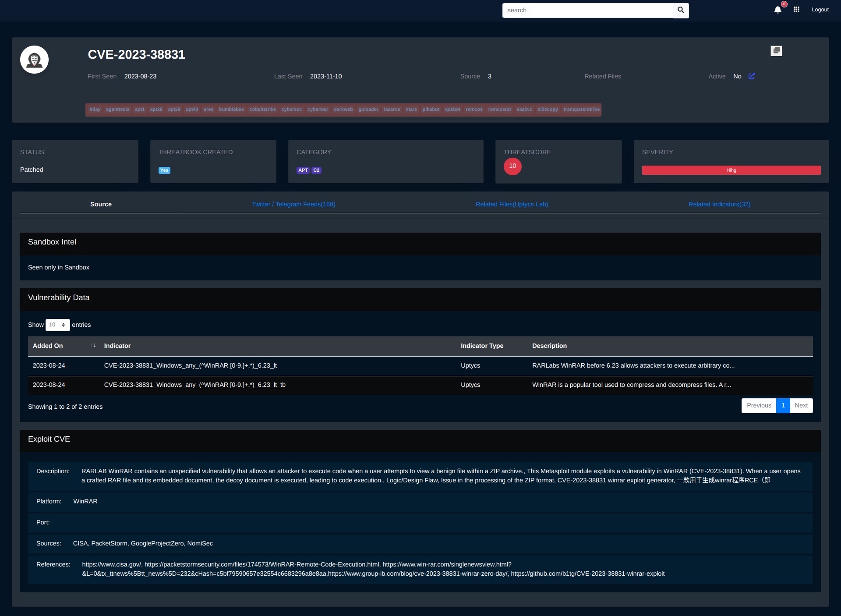841x616 pixels.
Task: Click the CVE document thumbnail icon top right
Action: tap(776, 50)
